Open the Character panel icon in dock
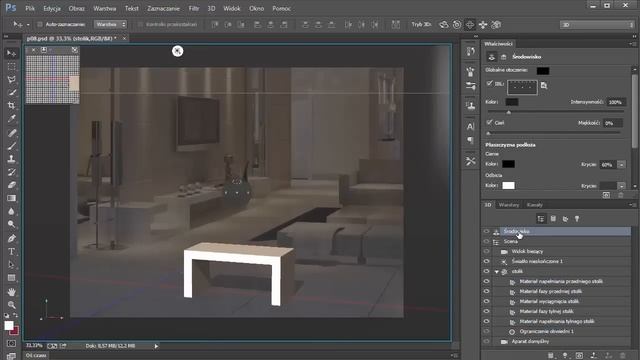 pos(471,127)
